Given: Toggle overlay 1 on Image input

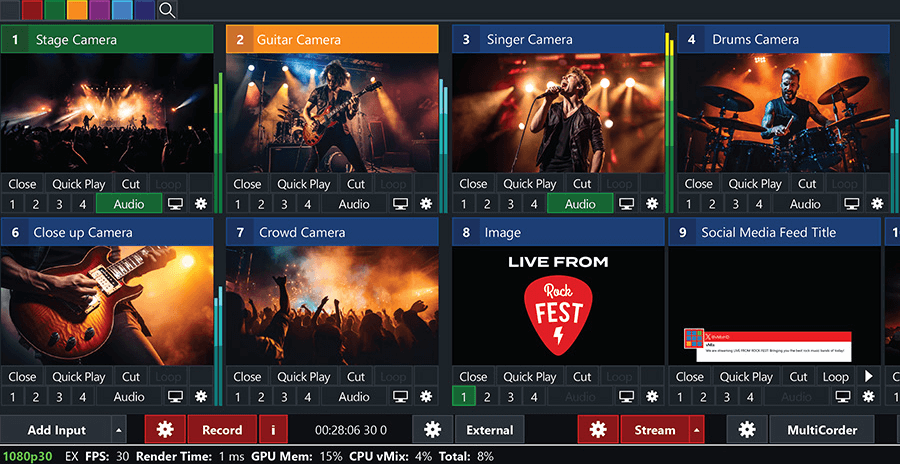Looking at the screenshot, I should click(x=464, y=397).
